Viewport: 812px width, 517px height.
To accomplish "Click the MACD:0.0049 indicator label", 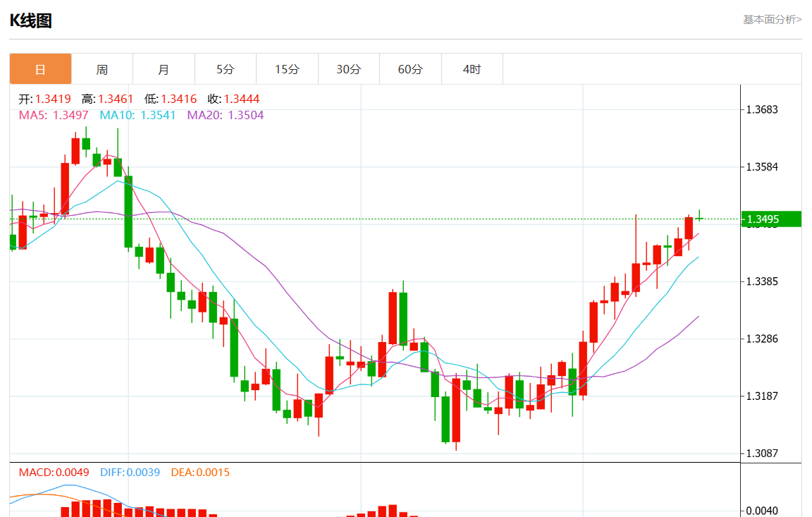I will (x=54, y=473).
